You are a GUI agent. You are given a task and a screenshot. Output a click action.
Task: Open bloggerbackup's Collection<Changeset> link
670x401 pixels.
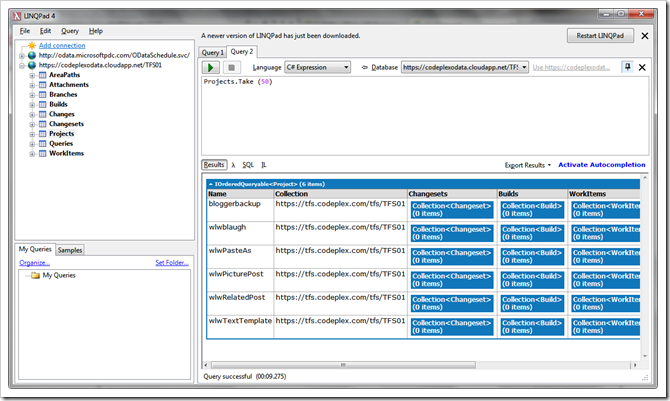(452, 210)
